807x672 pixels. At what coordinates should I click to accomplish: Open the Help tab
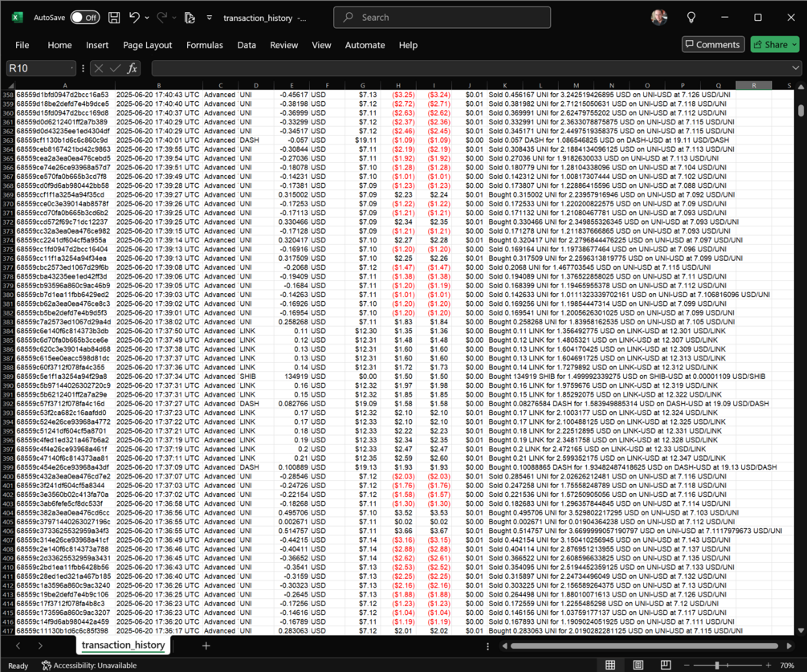[408, 45]
